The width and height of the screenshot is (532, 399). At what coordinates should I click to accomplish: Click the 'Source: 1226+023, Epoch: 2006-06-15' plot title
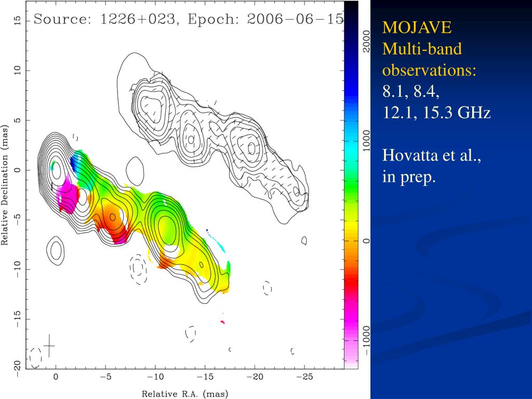coord(189,19)
